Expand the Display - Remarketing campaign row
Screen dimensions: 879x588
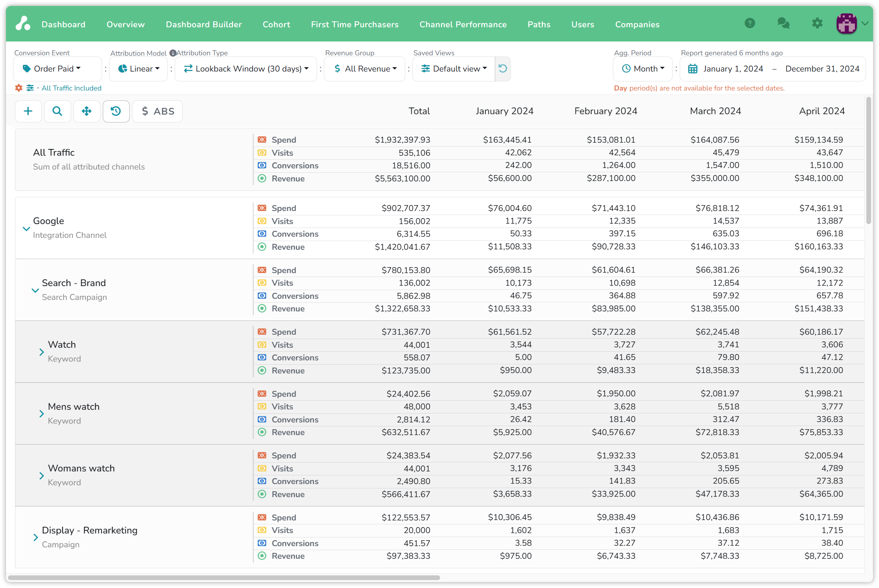click(35, 537)
